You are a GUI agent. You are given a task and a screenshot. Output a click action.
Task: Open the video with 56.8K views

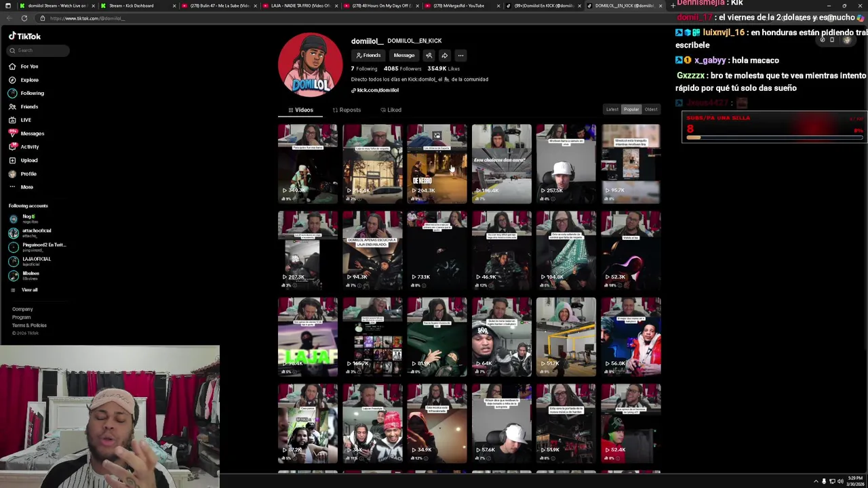(631, 337)
